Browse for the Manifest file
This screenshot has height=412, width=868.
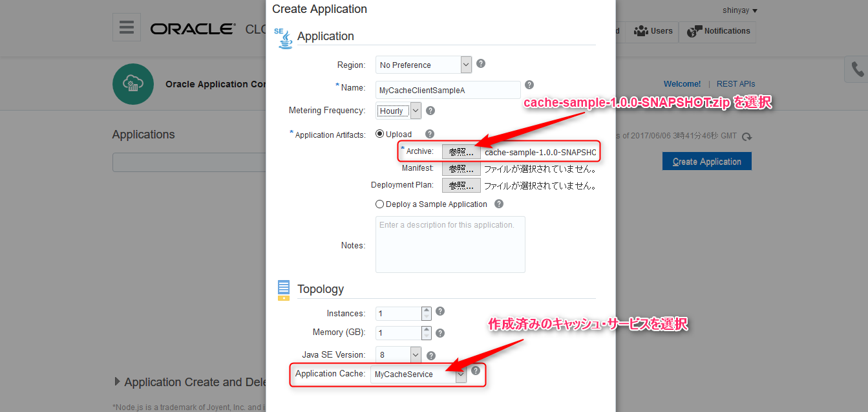point(461,169)
